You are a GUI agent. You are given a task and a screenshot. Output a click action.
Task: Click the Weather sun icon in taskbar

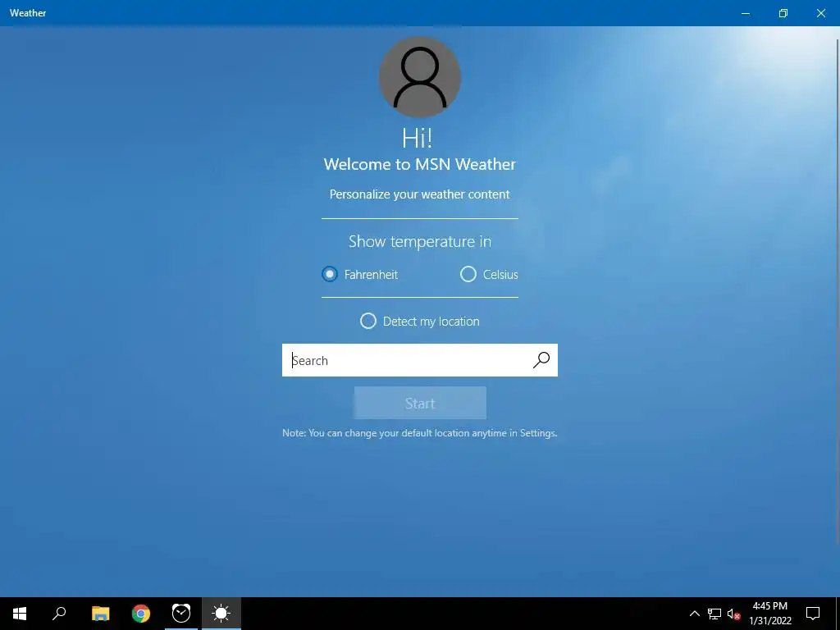click(x=221, y=614)
